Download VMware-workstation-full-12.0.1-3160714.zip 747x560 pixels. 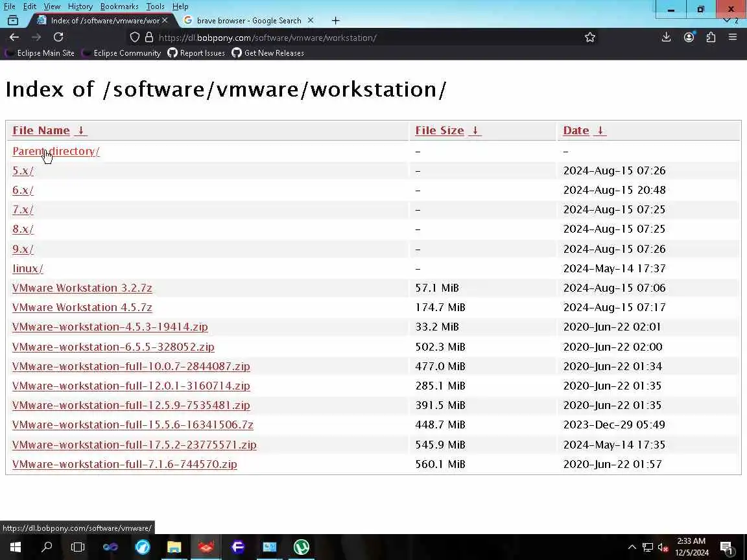point(131,386)
